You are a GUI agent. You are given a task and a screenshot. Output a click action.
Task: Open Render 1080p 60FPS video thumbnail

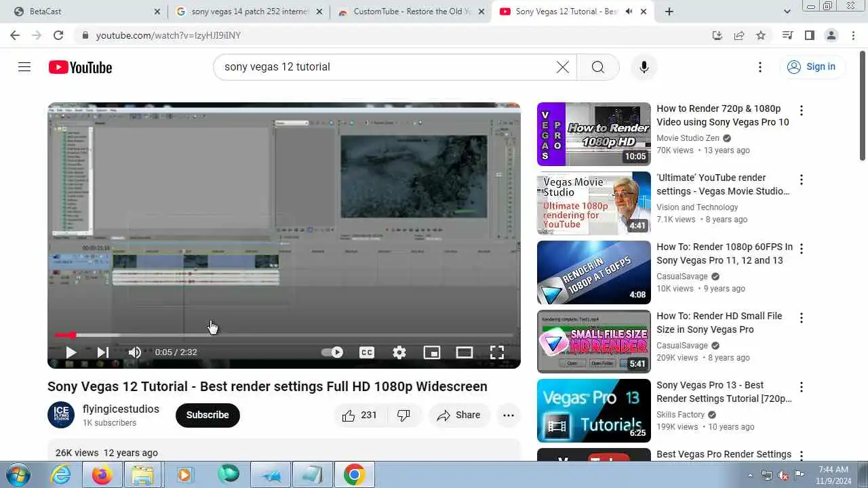point(594,272)
